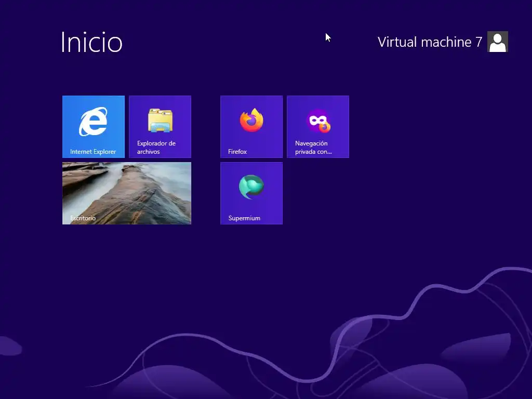Screen dimensions: 532x399
Task: Launch the Supermium browser tile
Action: [251, 193]
